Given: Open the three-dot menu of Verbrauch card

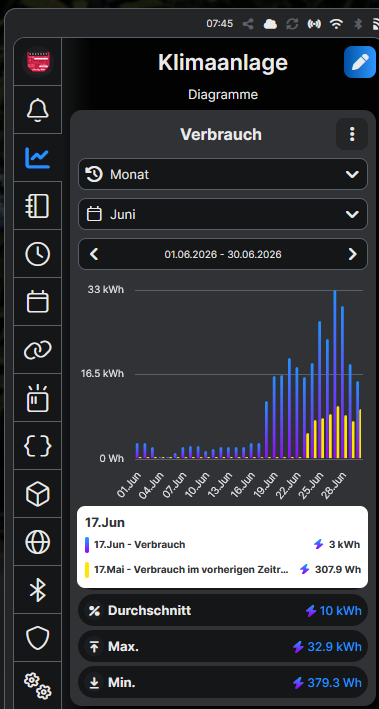Looking at the screenshot, I should point(352,134).
